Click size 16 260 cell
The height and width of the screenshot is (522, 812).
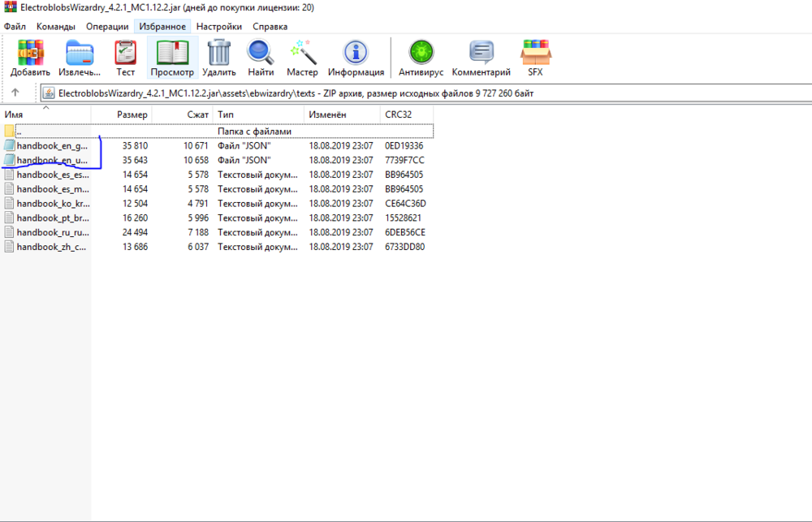[x=135, y=218]
